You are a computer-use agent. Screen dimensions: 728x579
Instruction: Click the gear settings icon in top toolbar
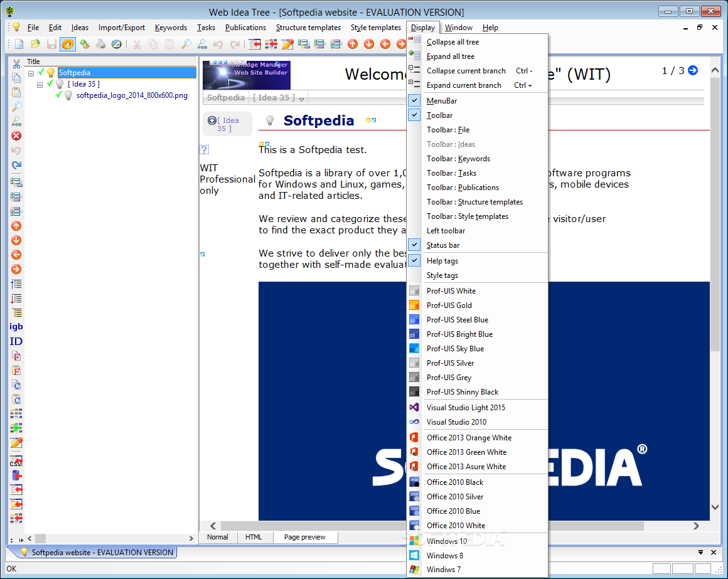point(68,44)
